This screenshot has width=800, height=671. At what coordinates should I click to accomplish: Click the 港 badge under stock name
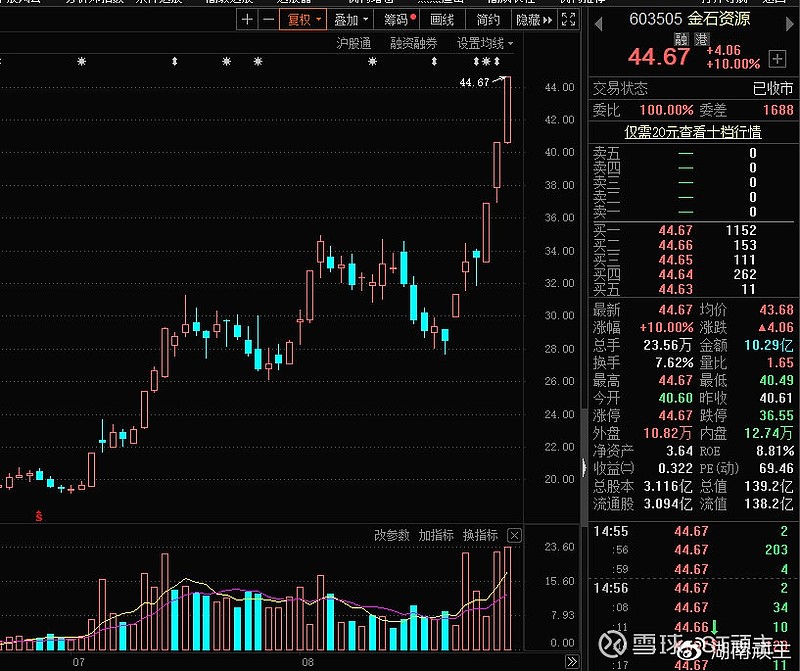pos(701,39)
